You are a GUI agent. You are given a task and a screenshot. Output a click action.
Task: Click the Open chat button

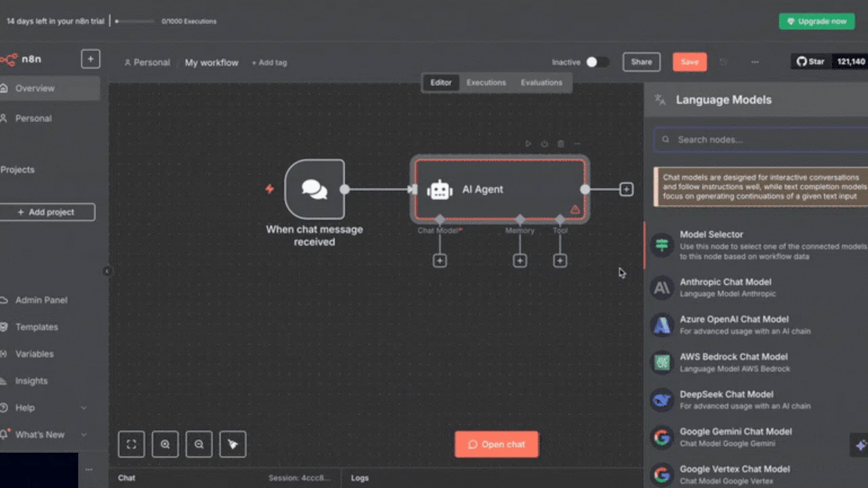(496, 445)
